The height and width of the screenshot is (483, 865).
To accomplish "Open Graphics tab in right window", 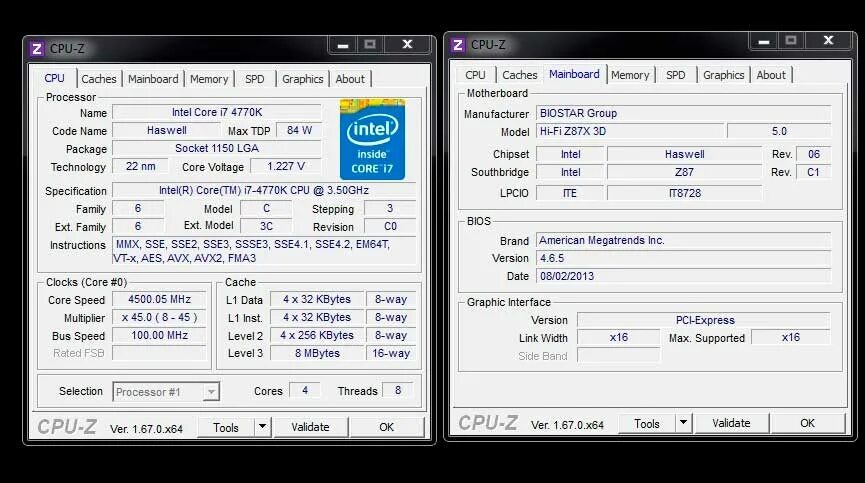I will (x=723, y=75).
